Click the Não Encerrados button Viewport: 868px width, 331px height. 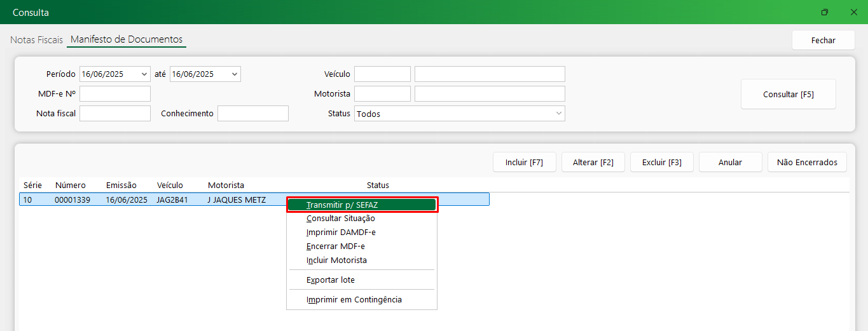807,162
